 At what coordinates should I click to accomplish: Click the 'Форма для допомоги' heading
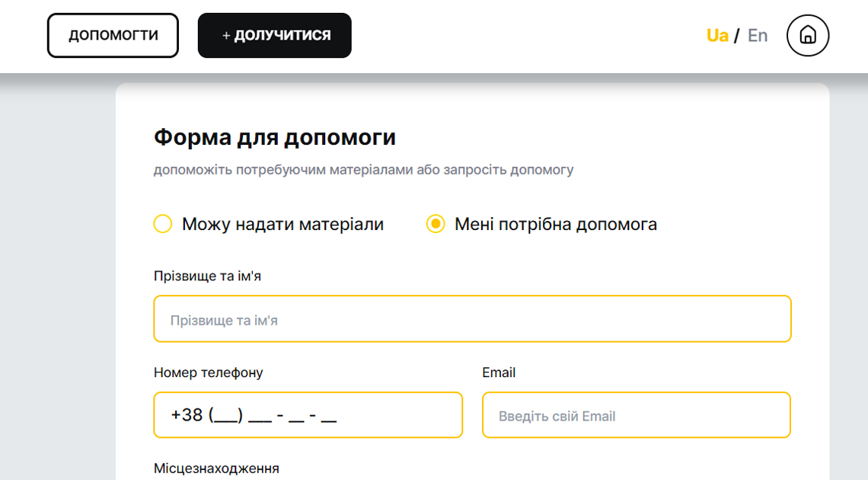pyautogui.click(x=275, y=138)
